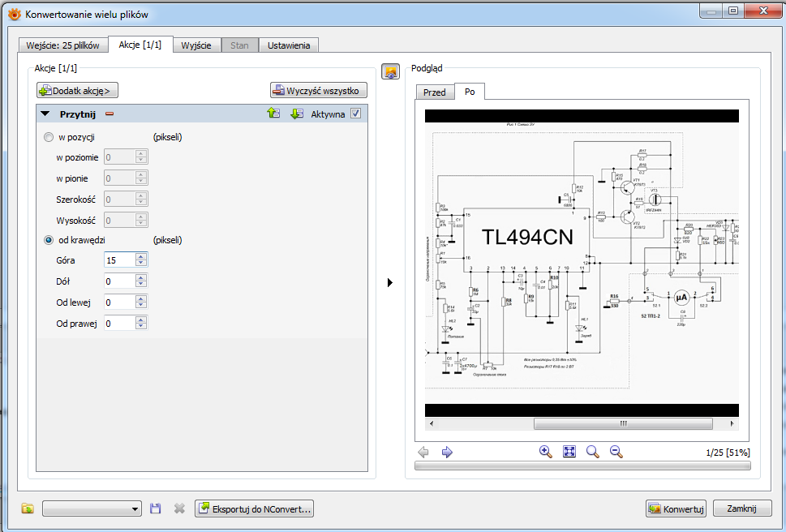The width and height of the screenshot is (786, 532).
Task: Open the preset dropdown list
Action: click(x=91, y=509)
